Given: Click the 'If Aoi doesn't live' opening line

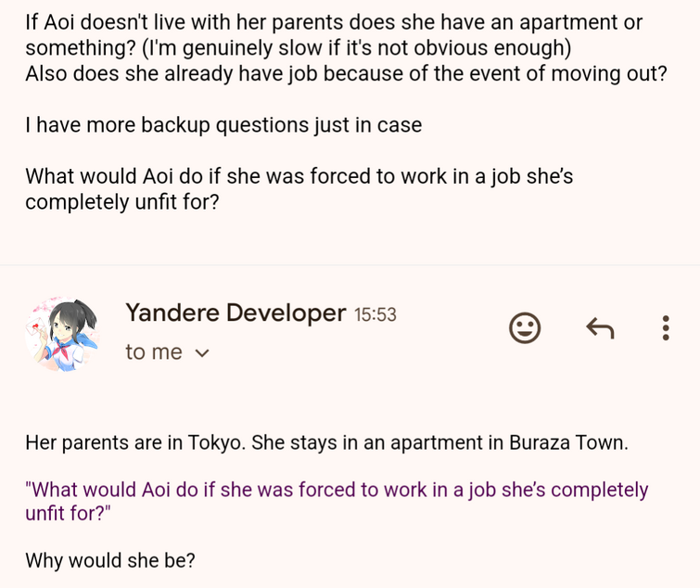Looking at the screenshot, I should [x=334, y=22].
